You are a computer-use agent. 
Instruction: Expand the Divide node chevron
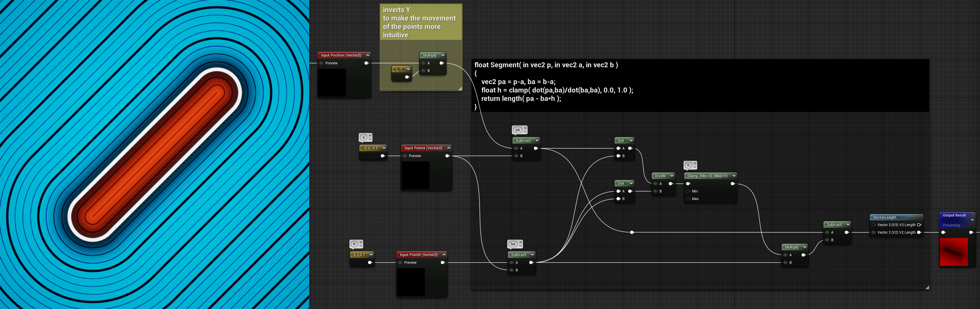coord(672,176)
